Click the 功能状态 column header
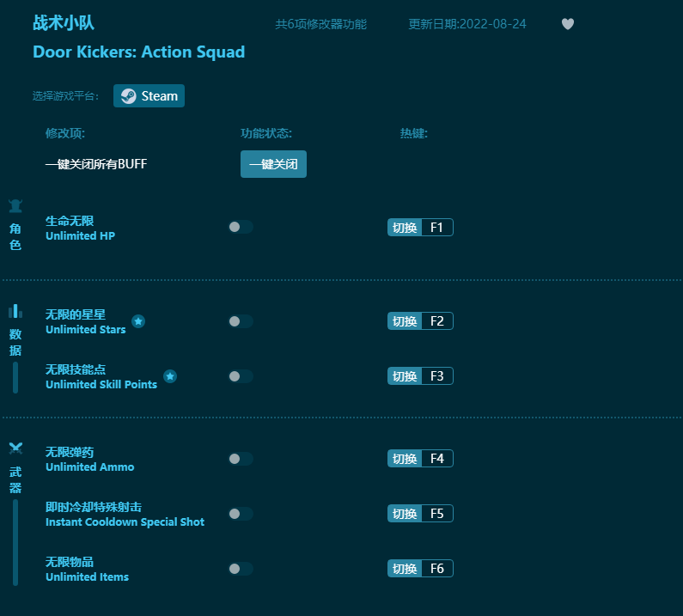 (x=266, y=133)
